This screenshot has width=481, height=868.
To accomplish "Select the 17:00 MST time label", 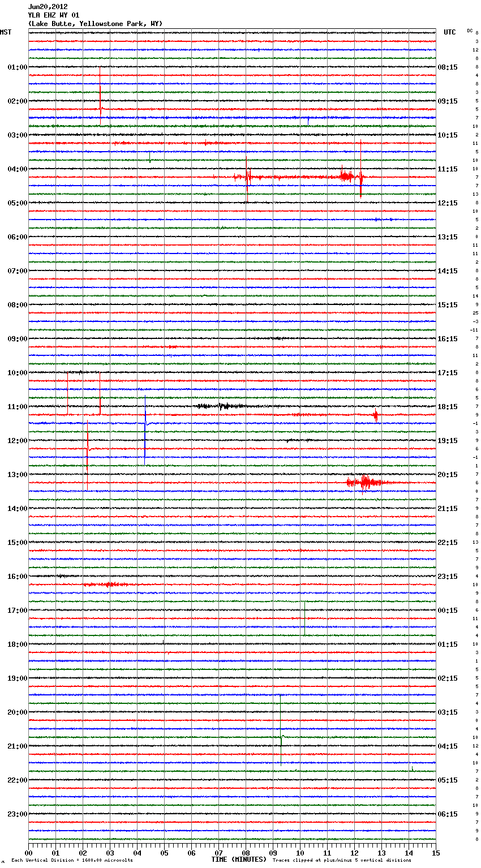I will [x=17, y=611].
